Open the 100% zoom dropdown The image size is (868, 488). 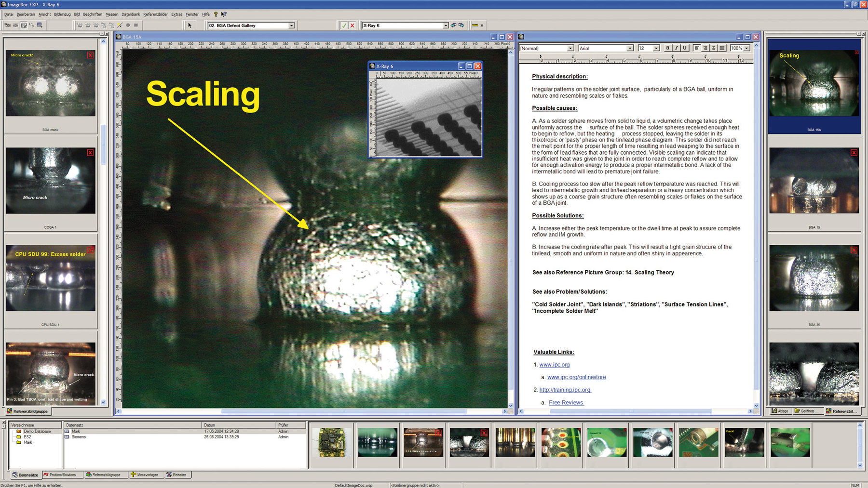746,48
